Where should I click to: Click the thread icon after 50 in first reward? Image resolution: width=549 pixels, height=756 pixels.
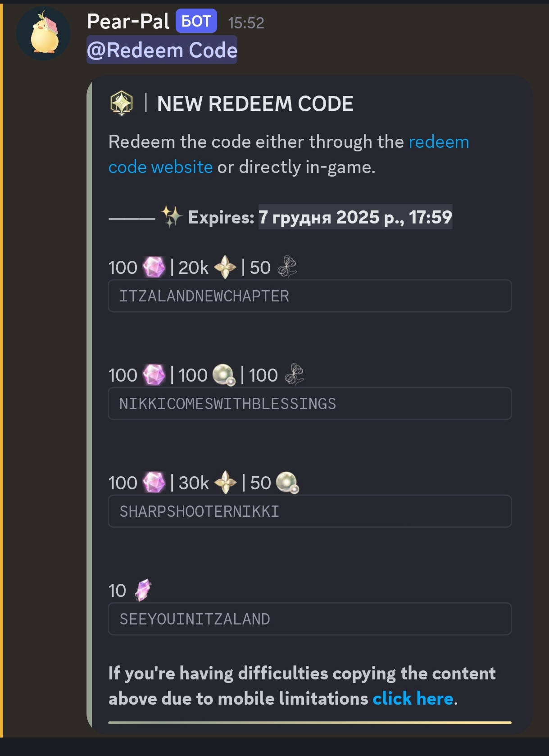click(x=287, y=267)
